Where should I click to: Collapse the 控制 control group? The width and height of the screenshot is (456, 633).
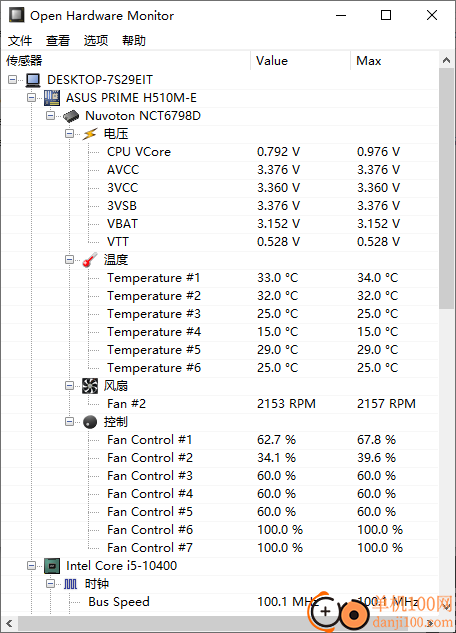coord(69,421)
